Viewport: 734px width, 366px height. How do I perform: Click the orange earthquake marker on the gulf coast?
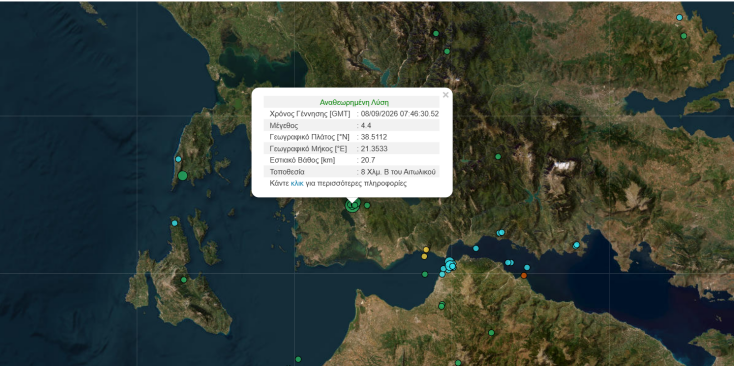(x=524, y=276)
